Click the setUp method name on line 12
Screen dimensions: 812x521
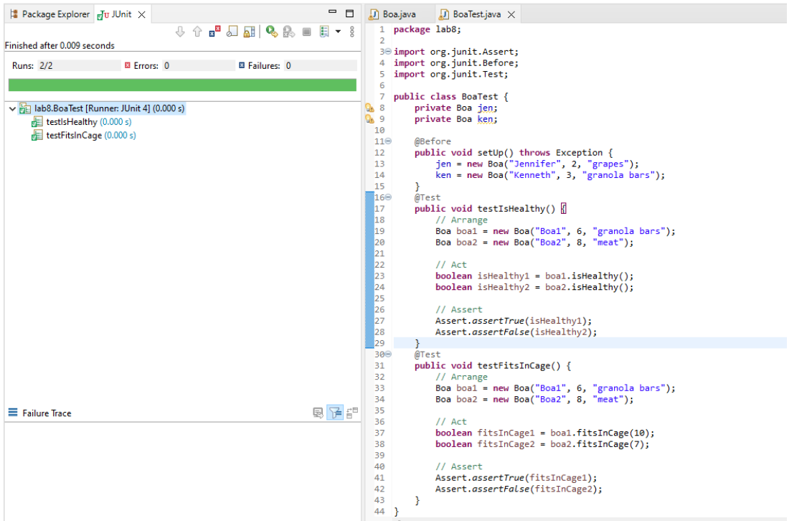(x=491, y=153)
